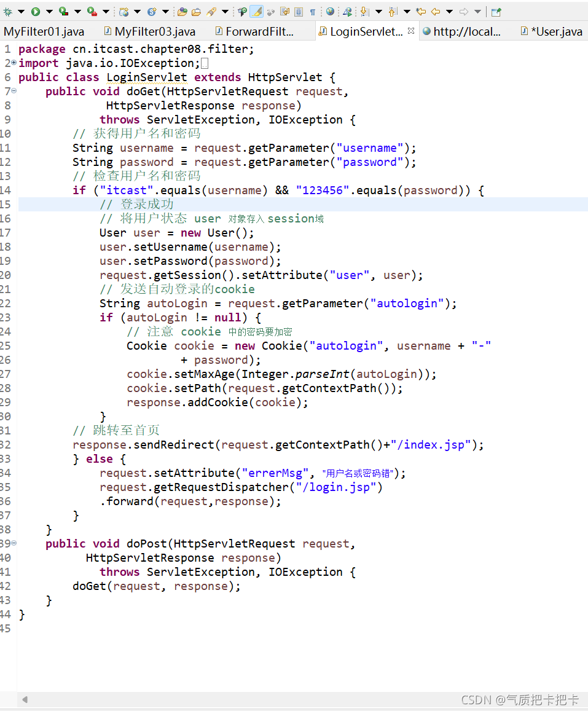This screenshot has height=711, width=588.
Task: Click the "itcast" string literal
Action: [x=127, y=191]
